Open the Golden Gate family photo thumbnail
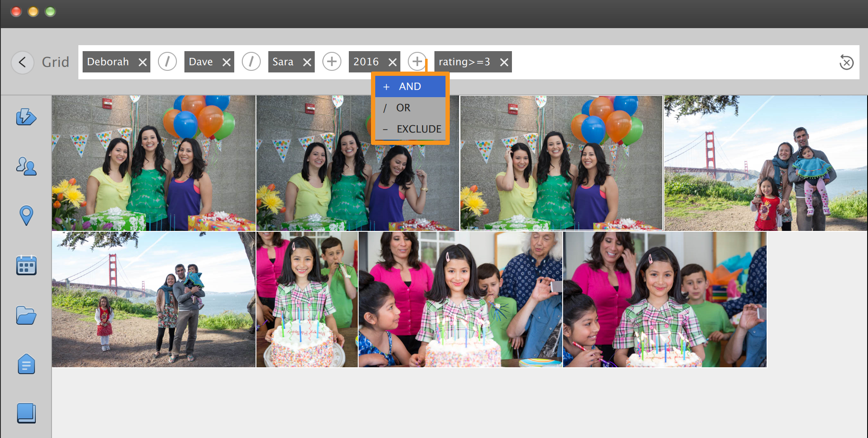The height and width of the screenshot is (438, 868). tap(765, 163)
